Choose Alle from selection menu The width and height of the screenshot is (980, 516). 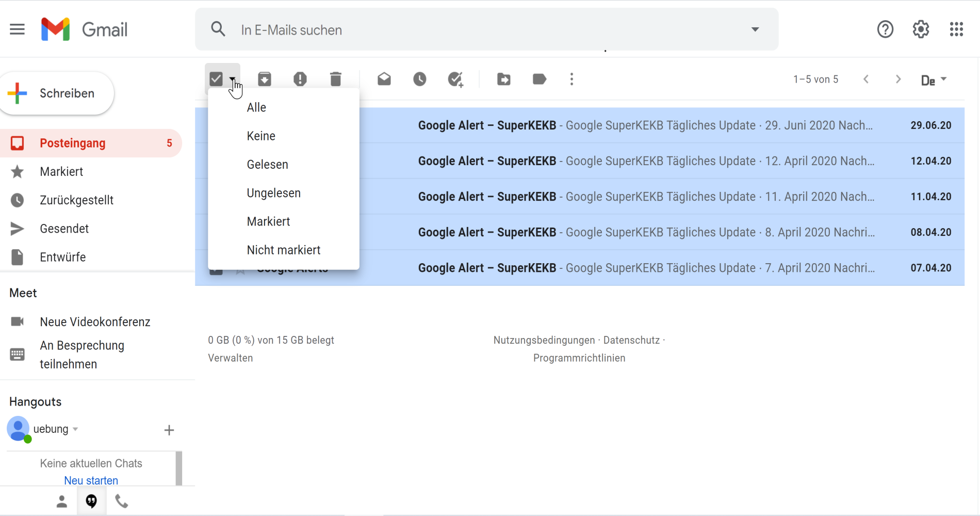pyautogui.click(x=284, y=107)
